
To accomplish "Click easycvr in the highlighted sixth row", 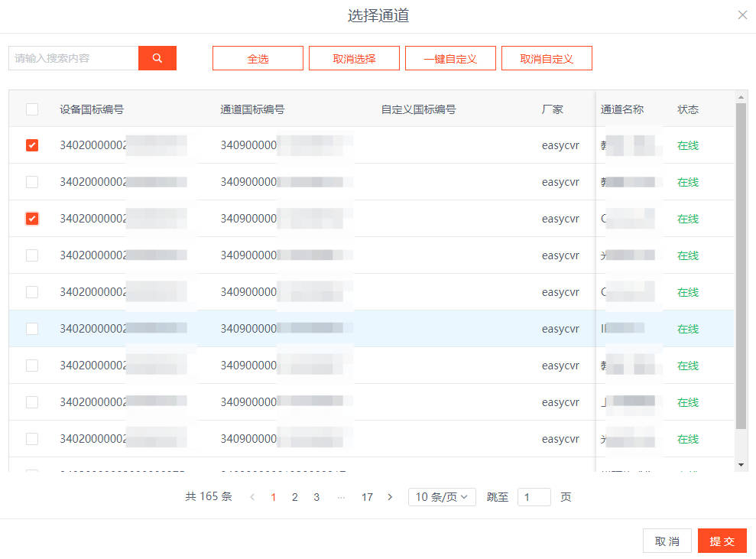I will [x=560, y=329].
